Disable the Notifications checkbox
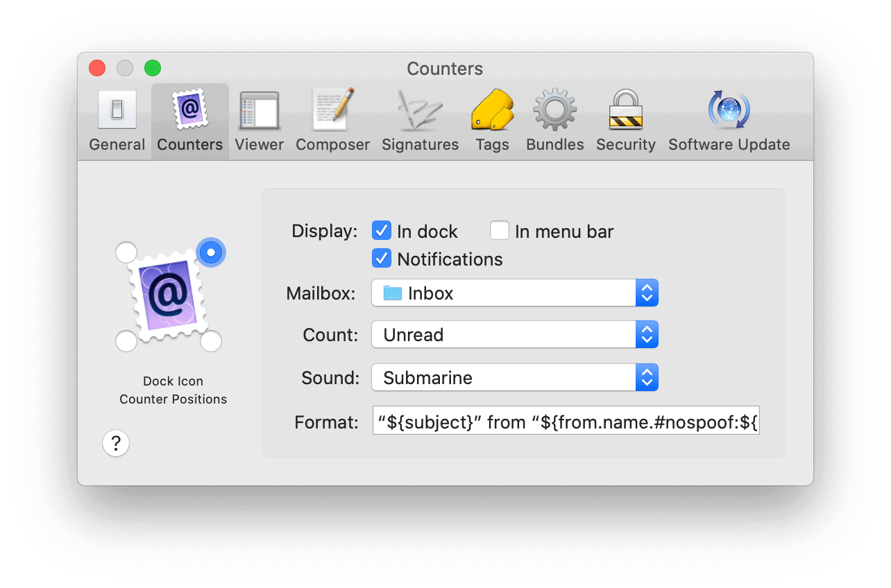This screenshot has width=891, height=588. pos(382,259)
